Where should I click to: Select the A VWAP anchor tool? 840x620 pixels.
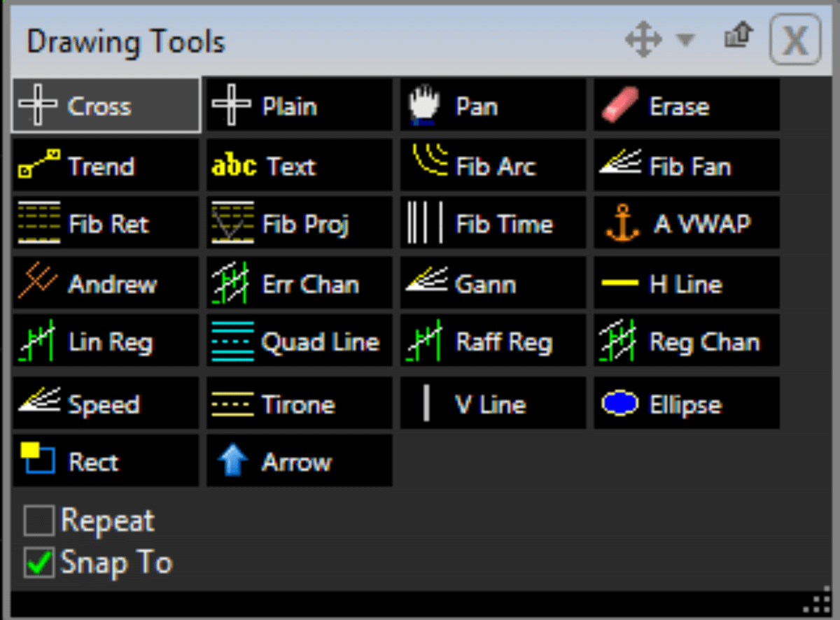pyautogui.click(x=687, y=223)
